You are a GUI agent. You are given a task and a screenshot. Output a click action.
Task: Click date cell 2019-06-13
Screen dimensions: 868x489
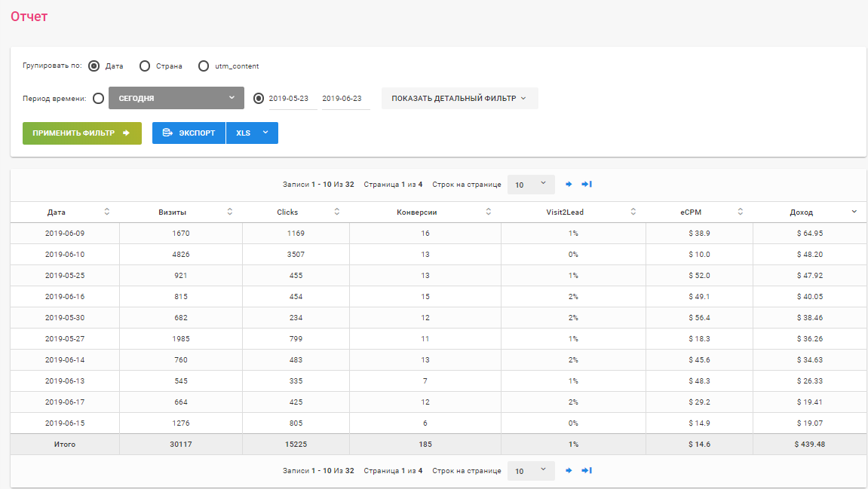[x=65, y=381]
